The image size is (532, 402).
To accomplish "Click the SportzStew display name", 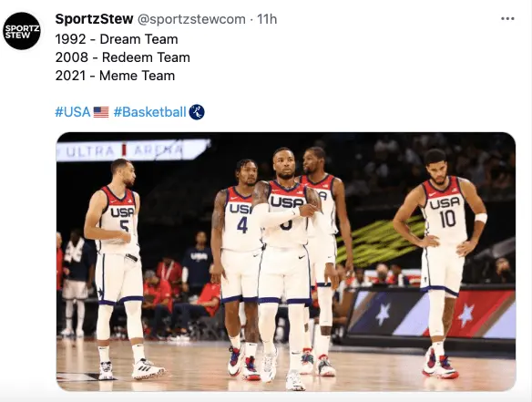I will click(94, 19).
